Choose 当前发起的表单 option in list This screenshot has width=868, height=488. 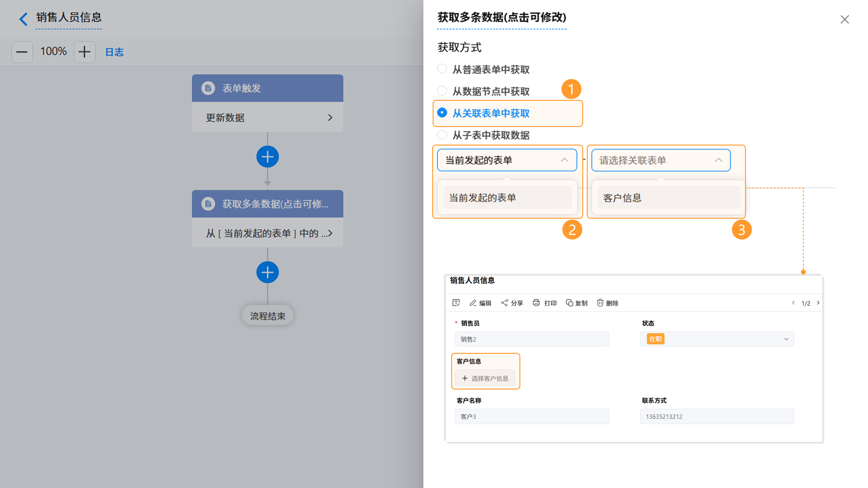[x=507, y=197]
